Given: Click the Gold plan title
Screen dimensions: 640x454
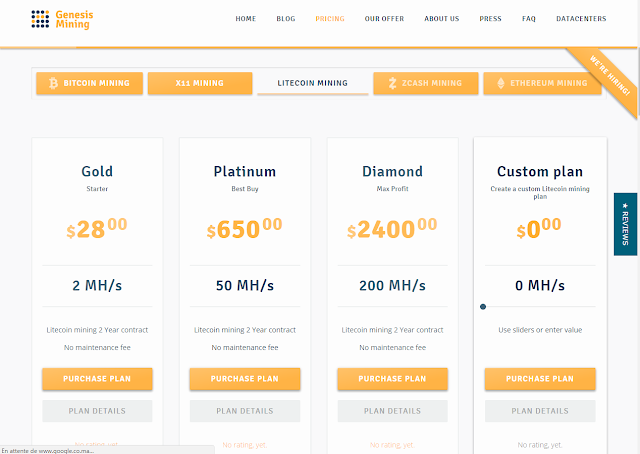Looking at the screenshot, I should coord(97,171).
